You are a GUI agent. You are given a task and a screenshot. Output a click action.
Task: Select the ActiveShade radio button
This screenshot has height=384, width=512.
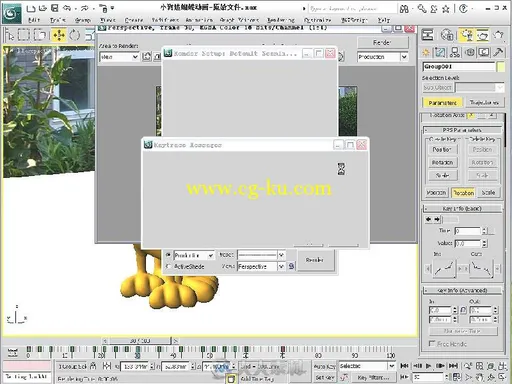click(x=168, y=266)
